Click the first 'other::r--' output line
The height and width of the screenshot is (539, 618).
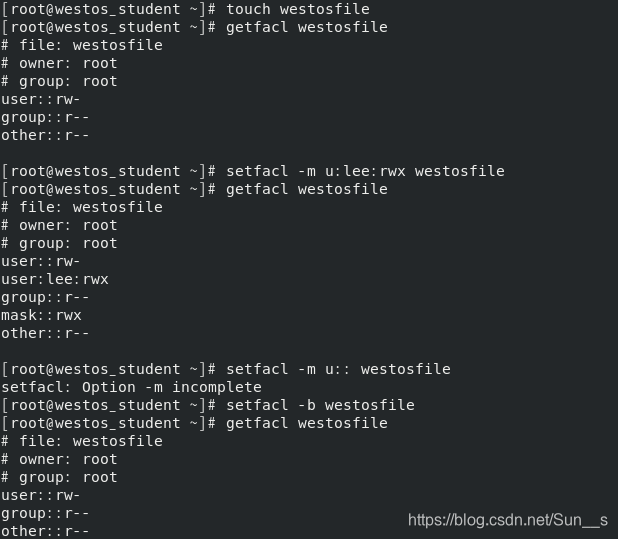(45, 135)
